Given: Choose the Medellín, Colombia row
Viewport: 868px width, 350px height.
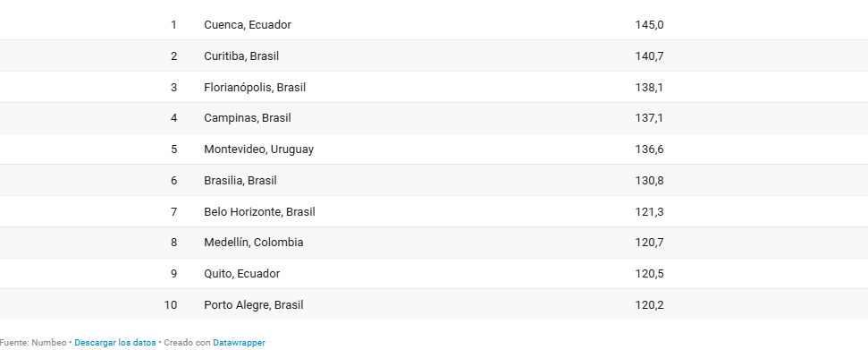Looking at the screenshot, I should (x=434, y=243).
